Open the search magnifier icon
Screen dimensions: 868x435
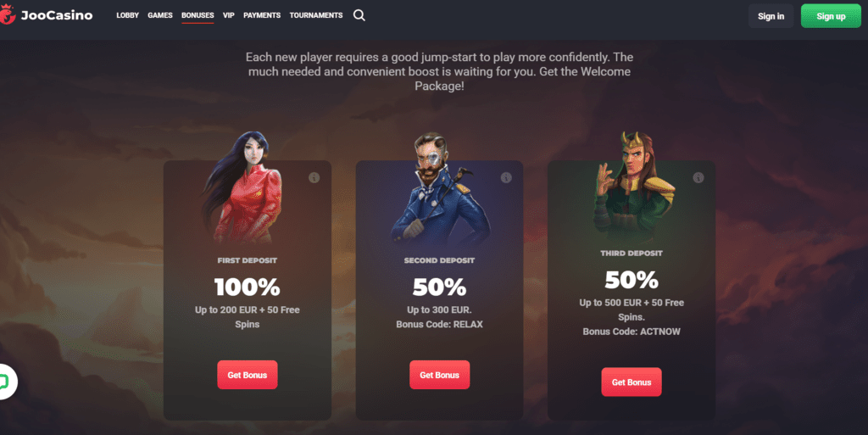click(359, 15)
